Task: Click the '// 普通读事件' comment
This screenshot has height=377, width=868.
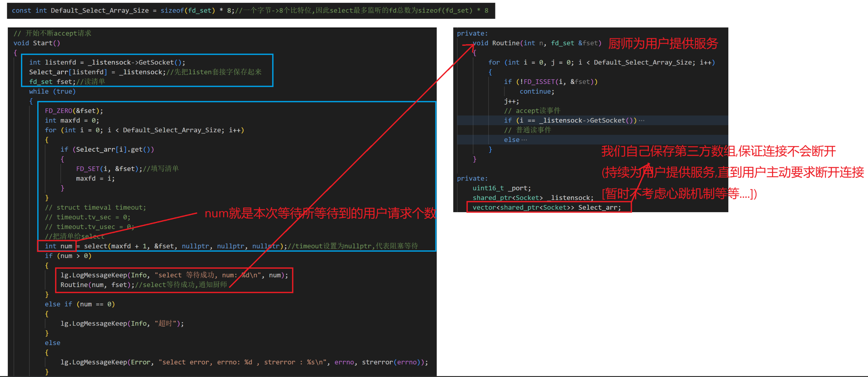Action: [x=527, y=130]
